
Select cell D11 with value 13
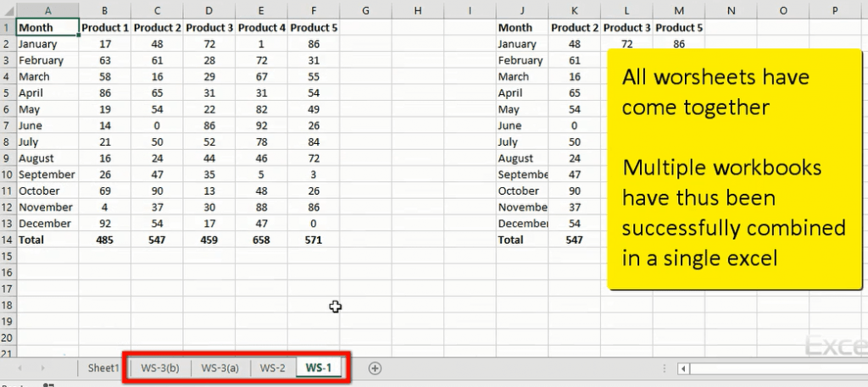(209, 191)
